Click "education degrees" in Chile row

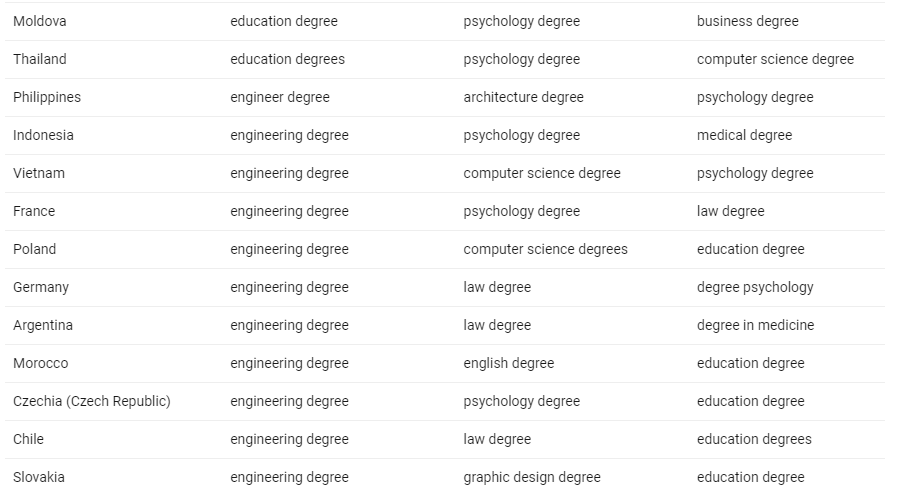(754, 439)
